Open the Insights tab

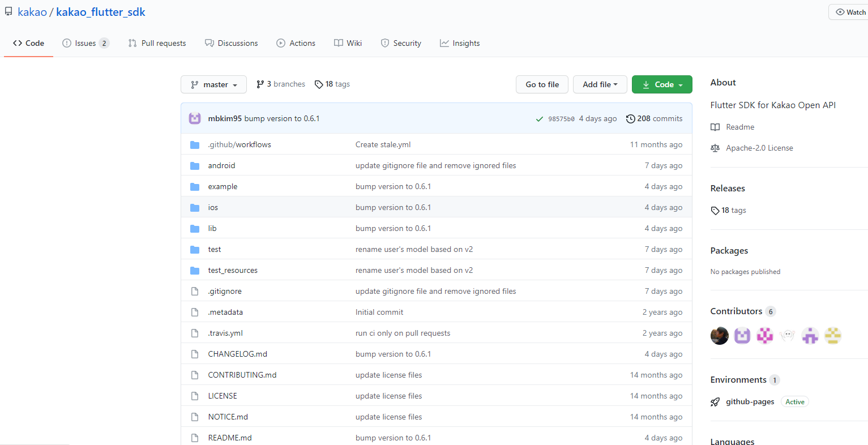coord(460,43)
